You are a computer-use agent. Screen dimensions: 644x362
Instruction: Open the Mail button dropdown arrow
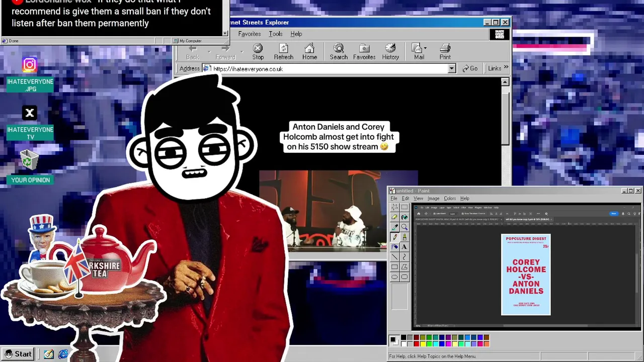pyautogui.click(x=426, y=48)
